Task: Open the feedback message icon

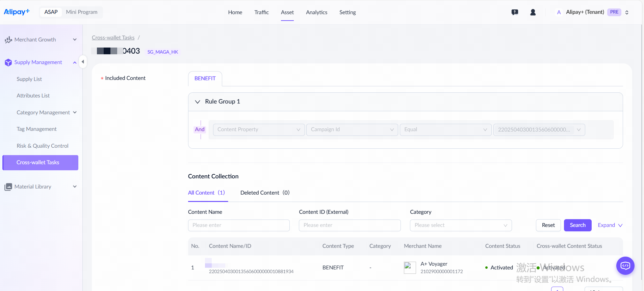Action: click(x=515, y=12)
